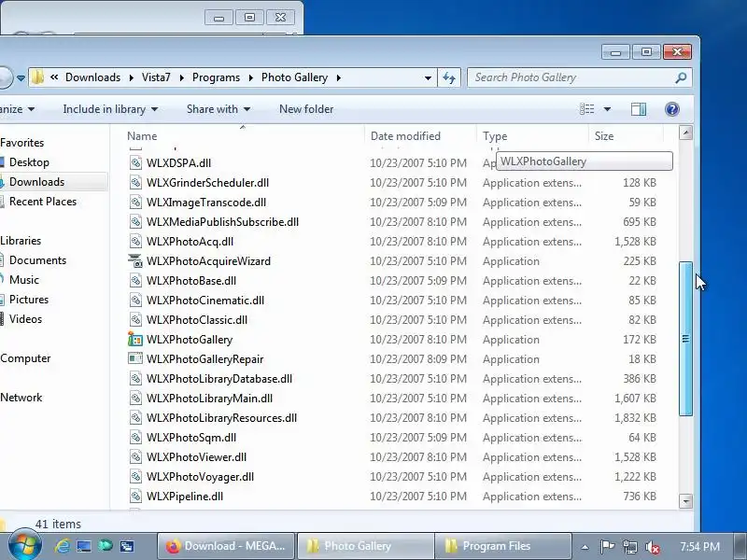747x560 pixels.
Task: Switch to Program Files taskbar window
Action: pos(503,546)
